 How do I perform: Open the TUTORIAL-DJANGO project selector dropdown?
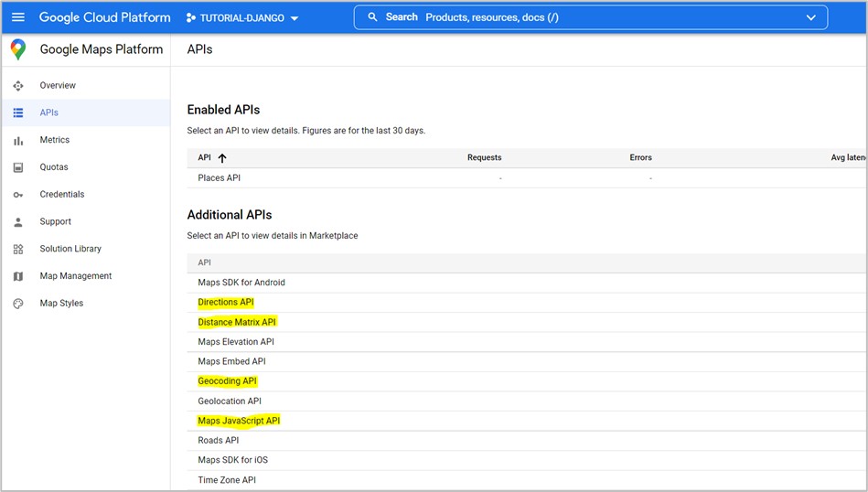click(x=242, y=17)
